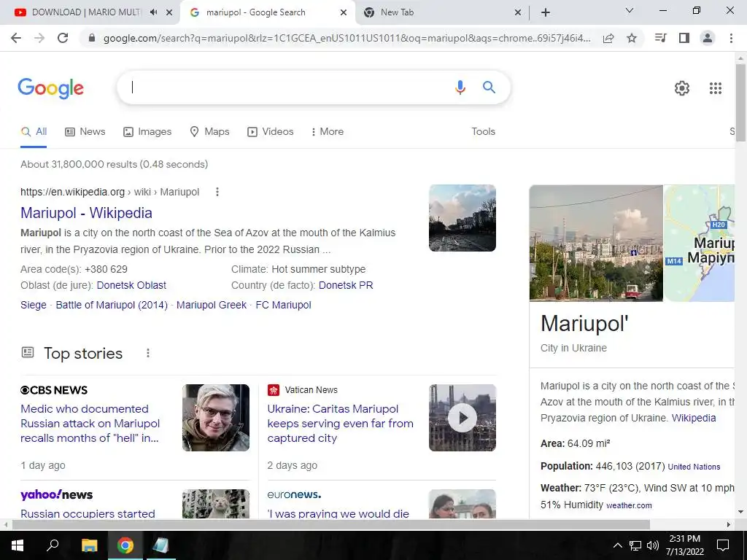Viewport: 747px width, 560px height.
Task: Click the scroll right arrow
Action: coord(729,524)
